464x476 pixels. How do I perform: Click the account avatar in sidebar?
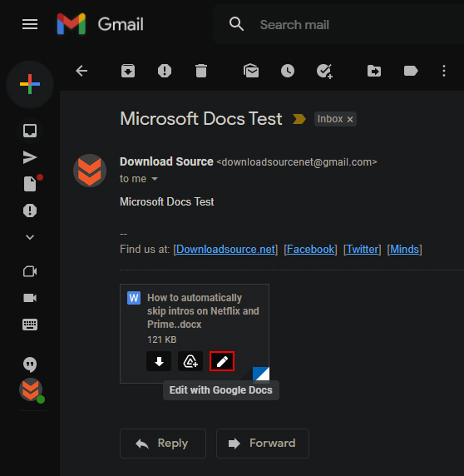[x=31, y=389]
